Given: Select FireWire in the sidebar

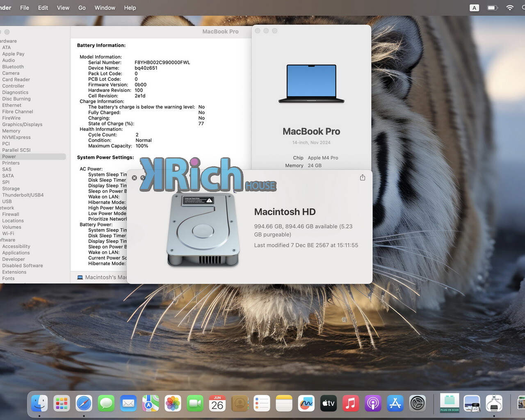Looking at the screenshot, I should 11,118.
